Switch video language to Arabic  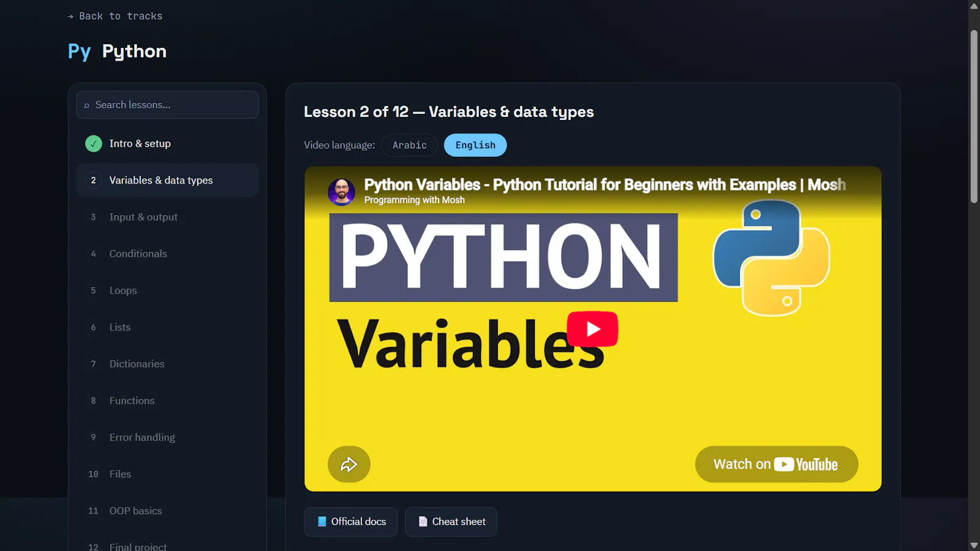409,145
